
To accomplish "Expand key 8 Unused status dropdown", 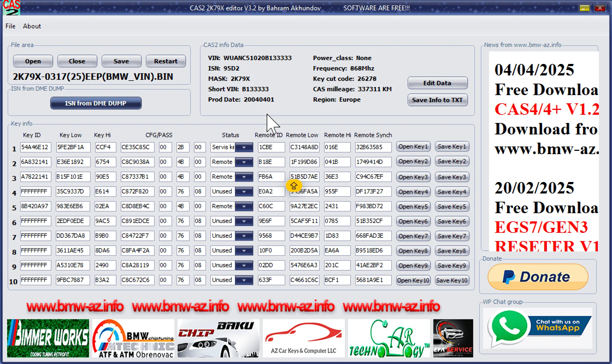I will (x=244, y=251).
